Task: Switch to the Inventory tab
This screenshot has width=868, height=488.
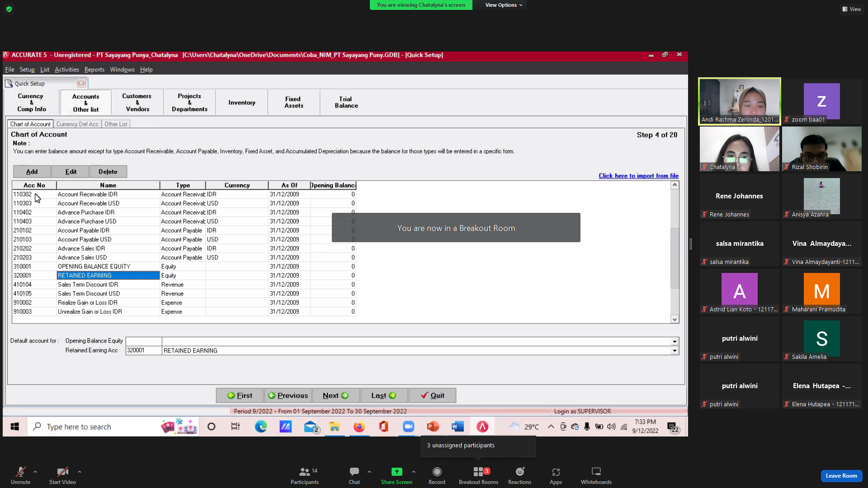Action: pos(242,103)
